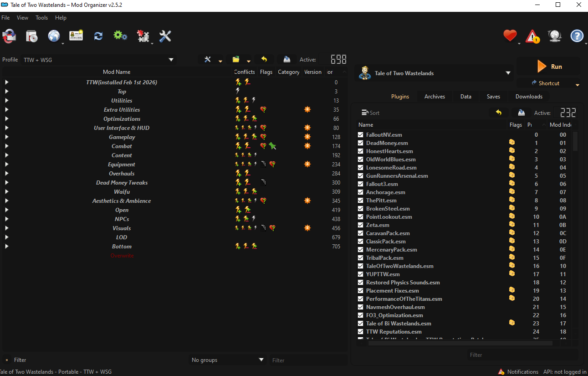Click the blue Refresh arrows icon

click(98, 36)
